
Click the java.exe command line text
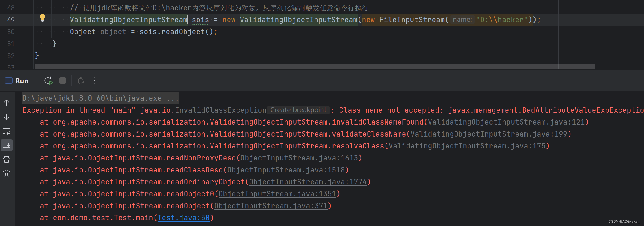101,98
